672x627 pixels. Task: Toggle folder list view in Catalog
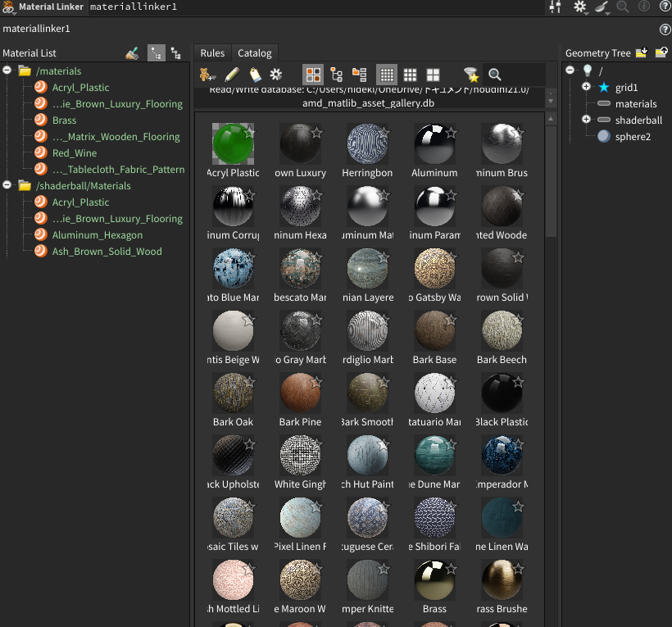tap(359, 75)
